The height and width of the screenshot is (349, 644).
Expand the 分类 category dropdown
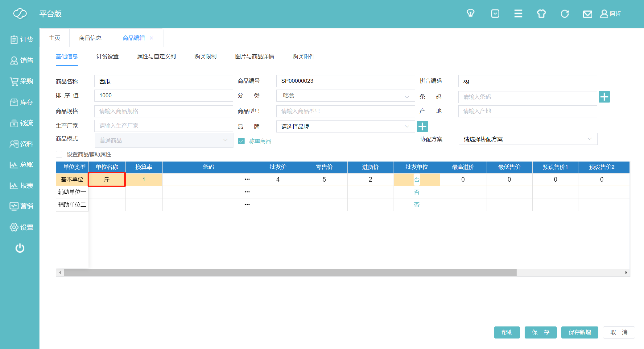coord(345,96)
